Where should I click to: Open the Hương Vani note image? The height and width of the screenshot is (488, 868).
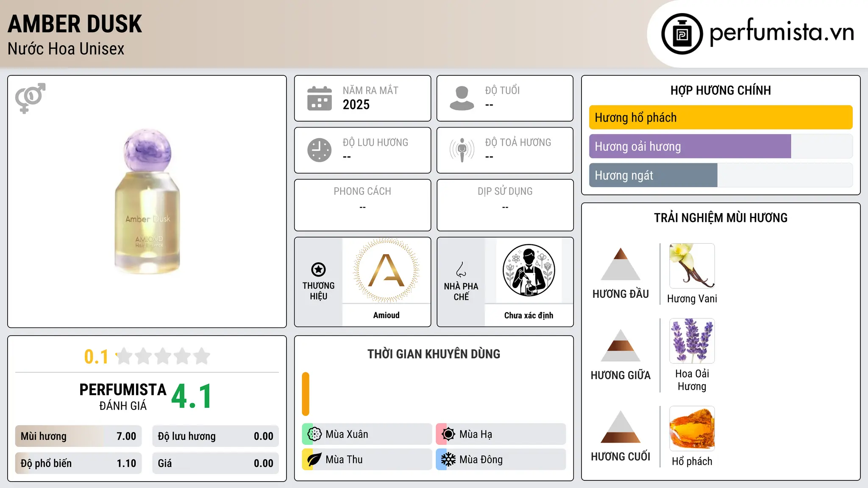(692, 266)
